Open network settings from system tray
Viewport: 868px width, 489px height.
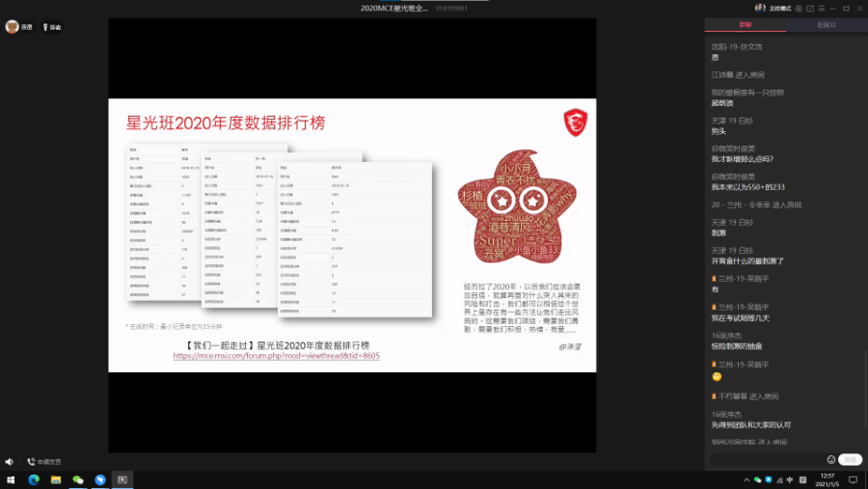[779, 479]
